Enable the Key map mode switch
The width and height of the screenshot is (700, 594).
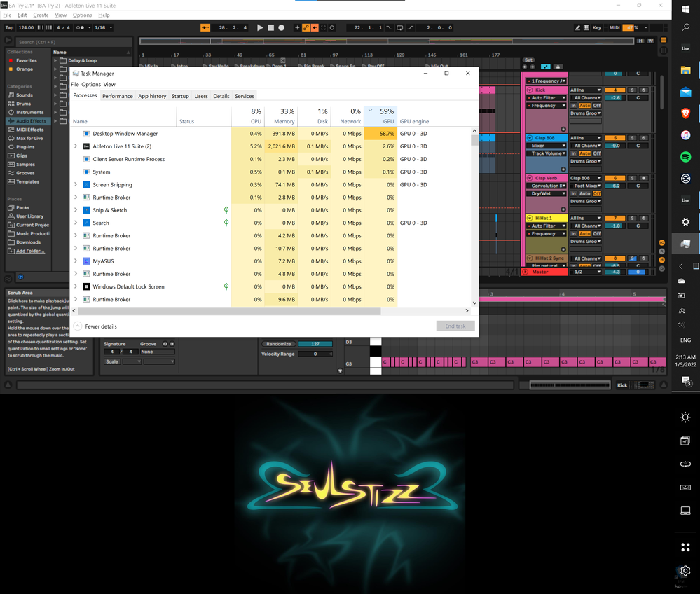pyautogui.click(x=597, y=28)
